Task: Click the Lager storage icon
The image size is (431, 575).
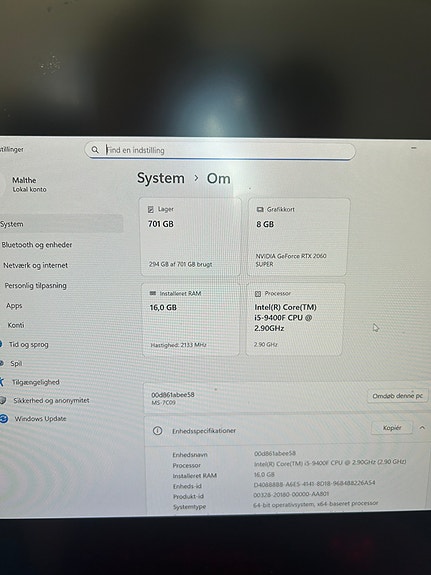Action: pos(151,209)
